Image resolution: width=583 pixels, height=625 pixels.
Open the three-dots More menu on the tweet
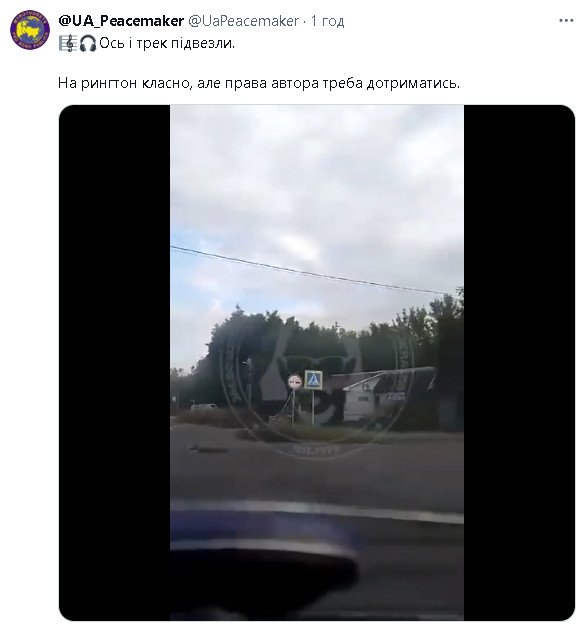coord(565,21)
